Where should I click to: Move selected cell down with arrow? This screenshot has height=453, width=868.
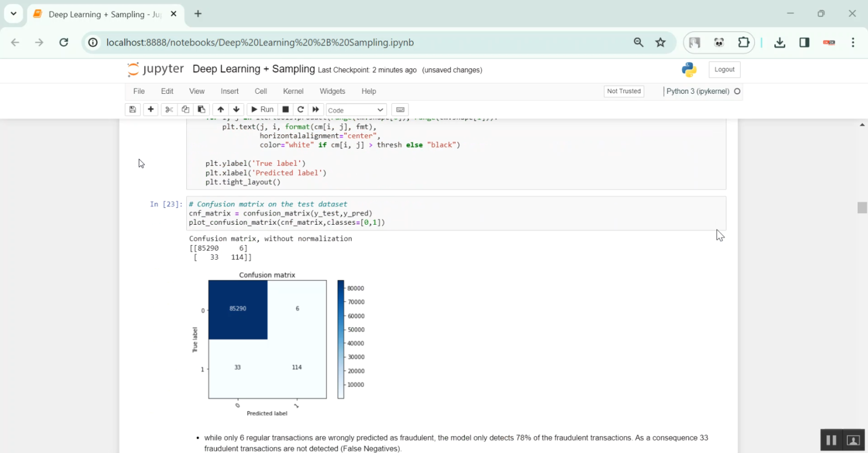tap(236, 109)
